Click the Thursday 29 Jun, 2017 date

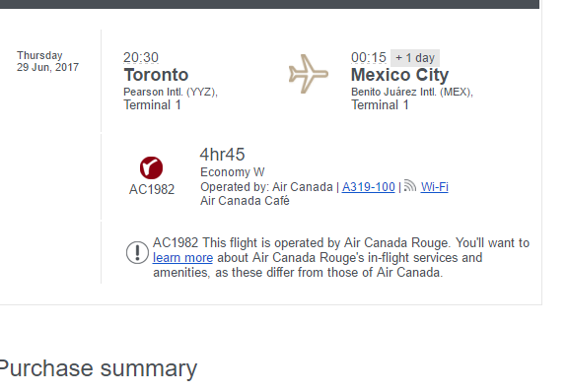coord(47,61)
